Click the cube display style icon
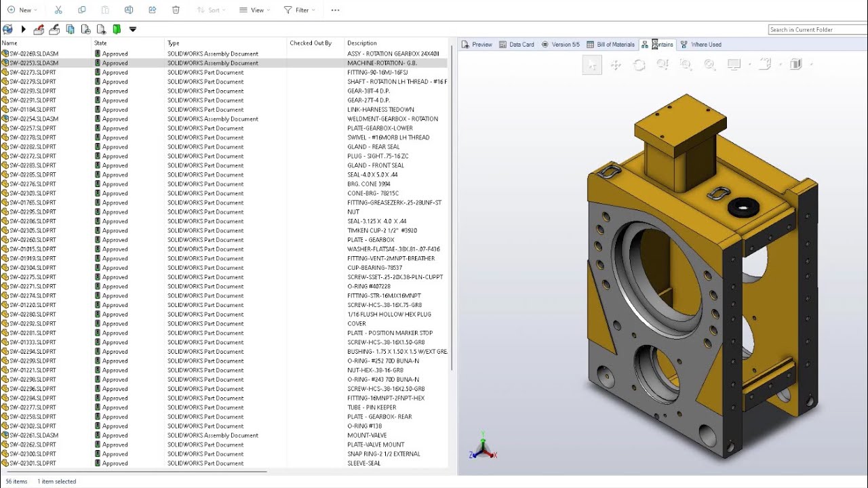The image size is (868, 488). [796, 64]
